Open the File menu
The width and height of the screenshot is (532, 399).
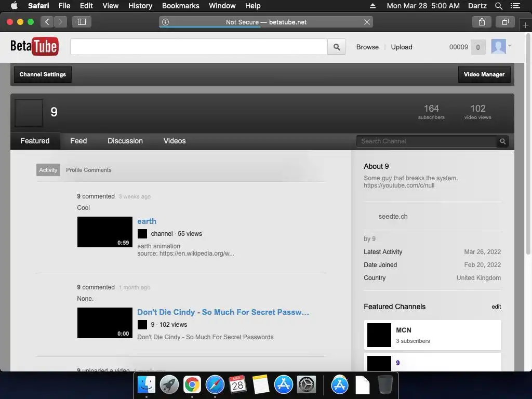coord(64,6)
